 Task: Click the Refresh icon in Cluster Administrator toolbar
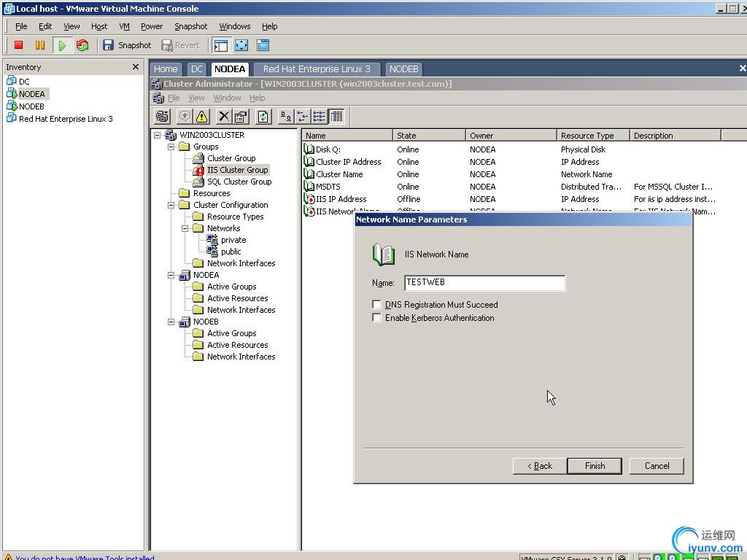pos(263,117)
